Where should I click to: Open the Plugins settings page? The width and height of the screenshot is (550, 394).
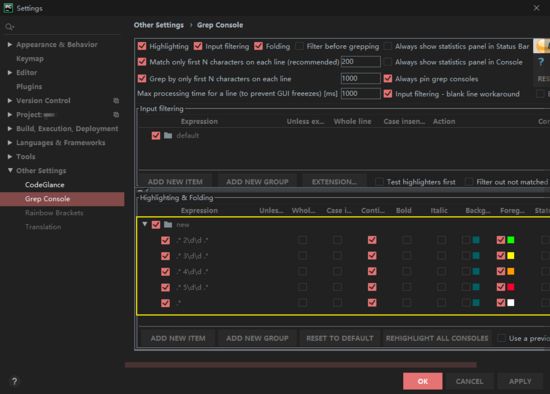[x=29, y=86]
